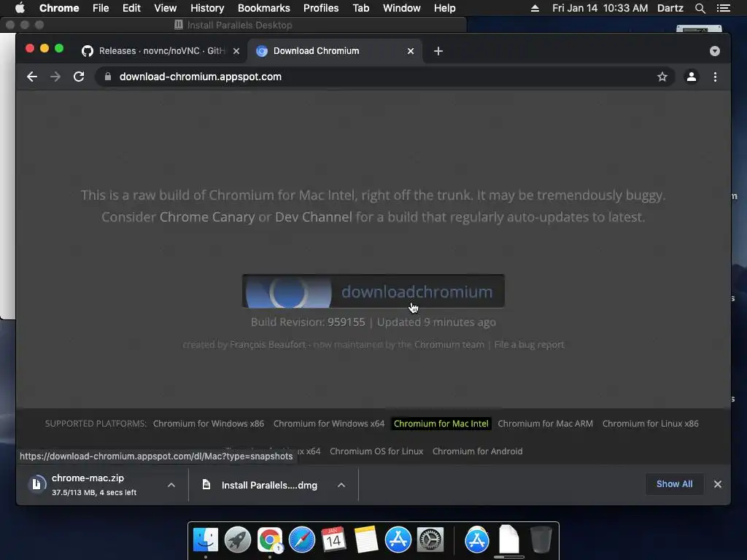Open the Chrome Canary link

pos(206,217)
